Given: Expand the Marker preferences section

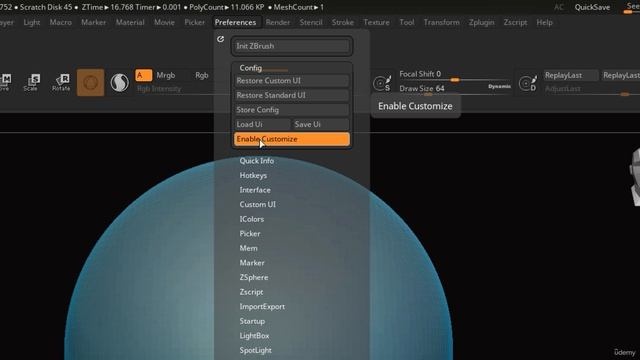Looking at the screenshot, I should coord(252,263).
